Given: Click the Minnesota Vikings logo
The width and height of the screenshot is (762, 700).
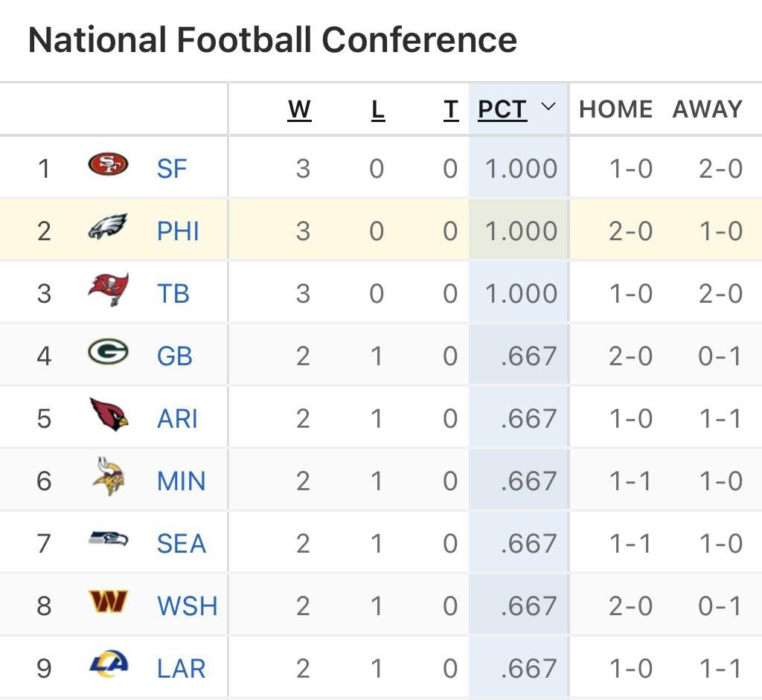Looking at the screenshot, I should click(109, 477).
